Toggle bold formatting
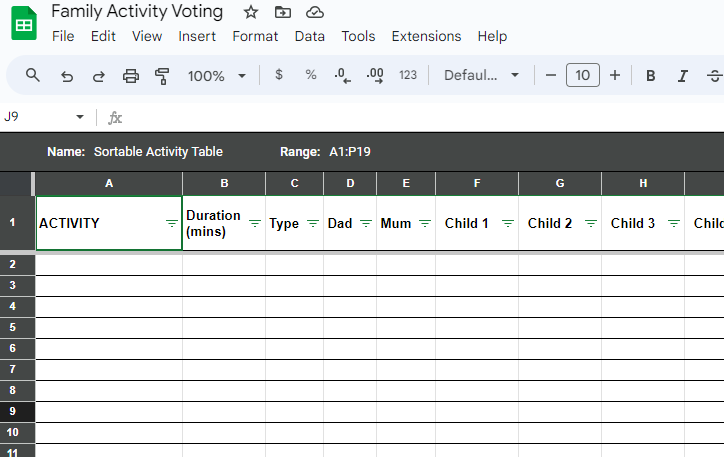This screenshot has width=724, height=457. (651, 75)
